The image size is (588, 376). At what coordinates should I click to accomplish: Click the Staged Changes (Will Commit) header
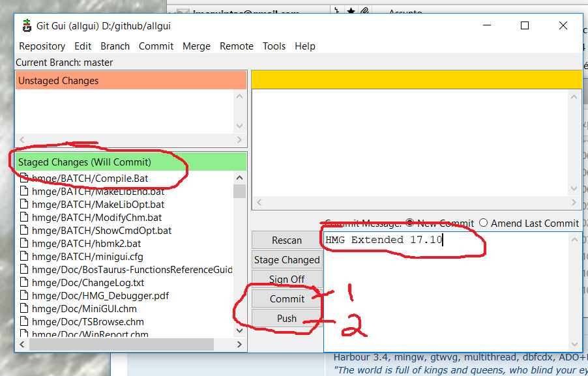pos(131,162)
